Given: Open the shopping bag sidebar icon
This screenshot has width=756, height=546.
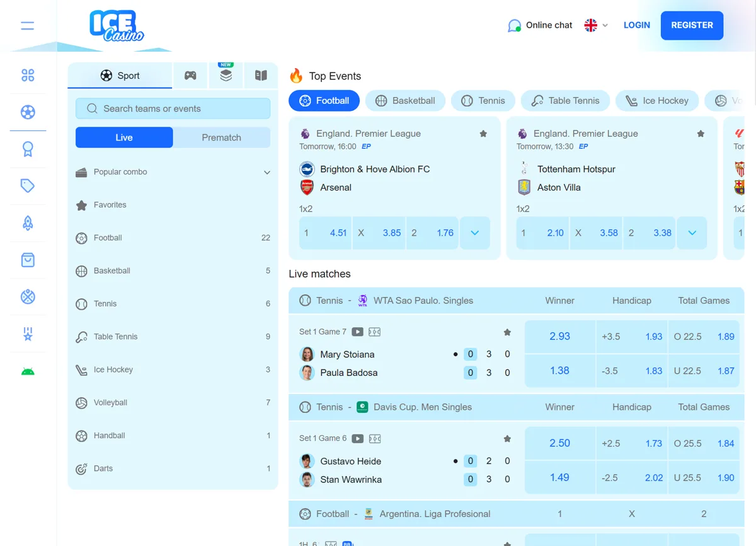Looking at the screenshot, I should (28, 260).
